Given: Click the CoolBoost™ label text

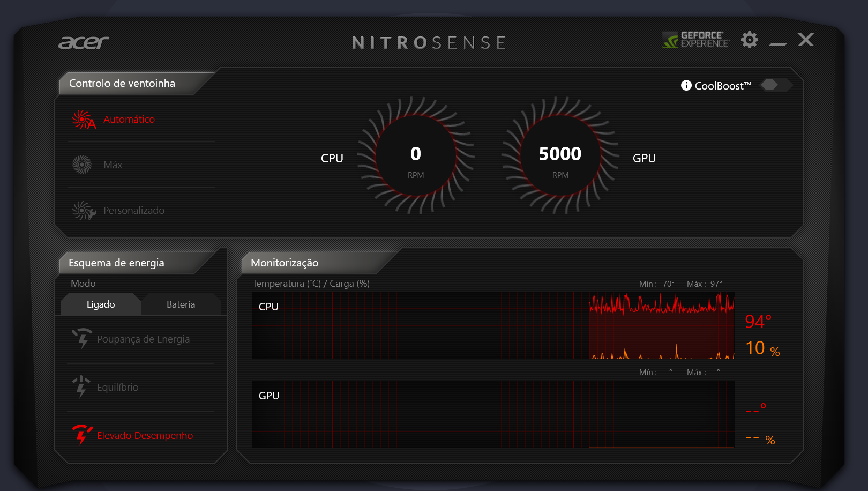Looking at the screenshot, I should pyautogui.click(x=723, y=86).
